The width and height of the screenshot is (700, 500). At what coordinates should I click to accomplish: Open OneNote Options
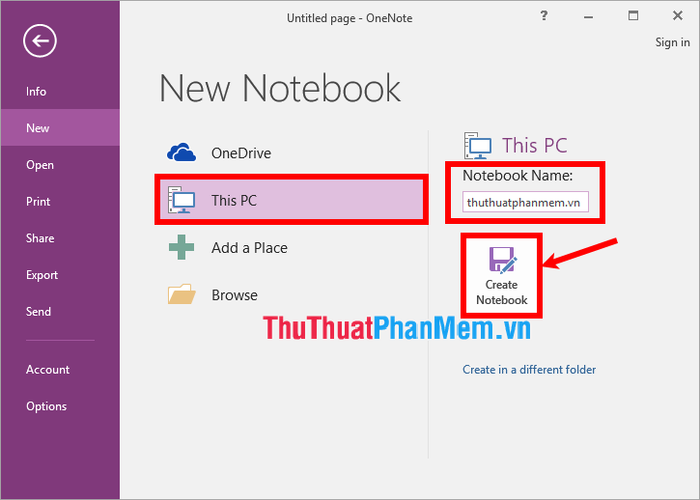(x=60, y=406)
